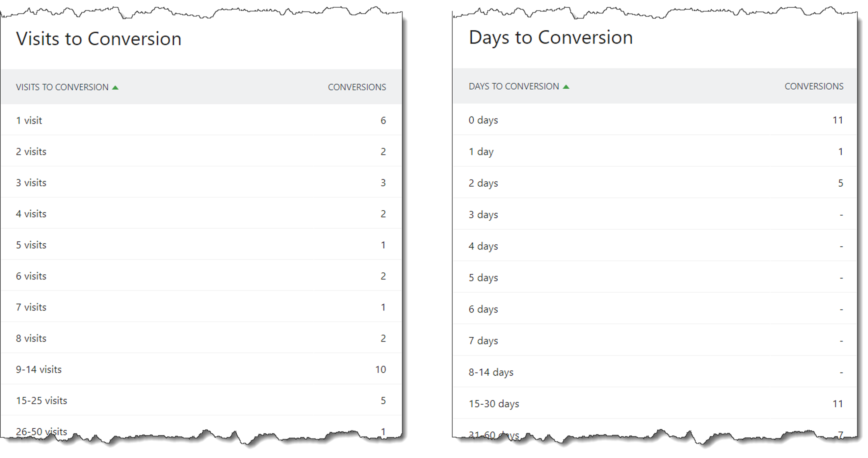868x458 pixels.
Task: Sort by the Days to Conversion column header
Action: [x=513, y=87]
